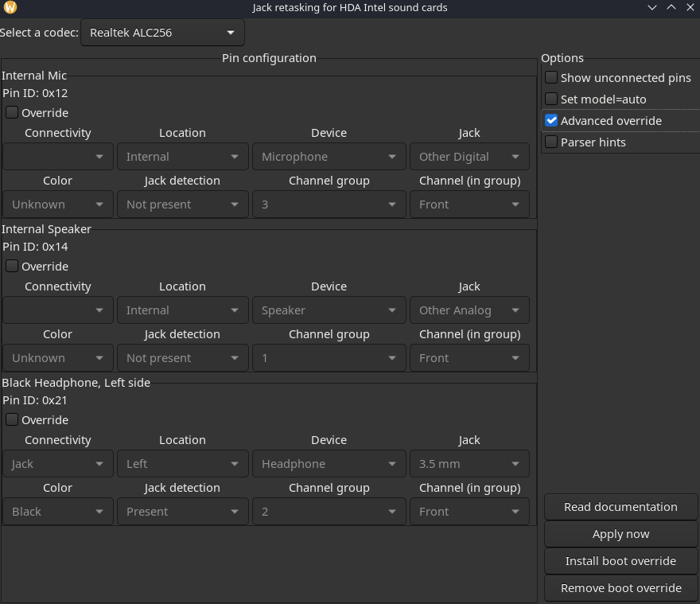Open Location dropdown showing Left
Image resolution: width=700 pixels, height=604 pixels.
pyautogui.click(x=182, y=464)
